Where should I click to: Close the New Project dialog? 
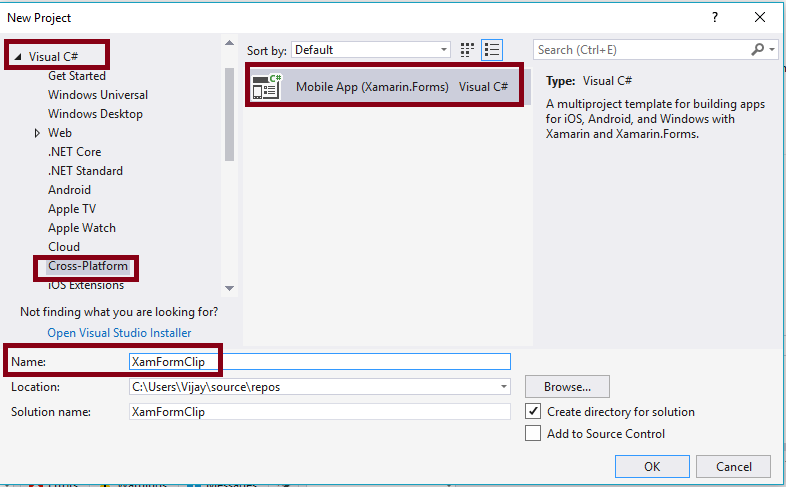tap(760, 18)
